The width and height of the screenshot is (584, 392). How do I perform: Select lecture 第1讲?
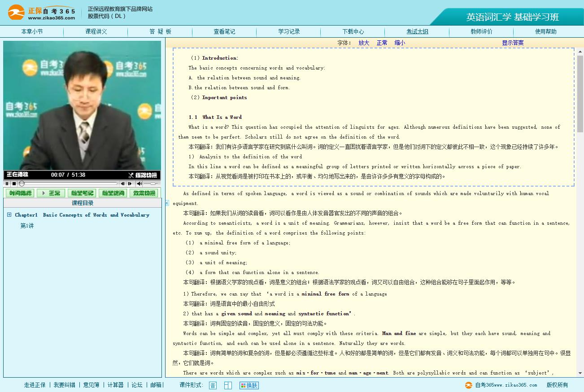[x=27, y=226]
